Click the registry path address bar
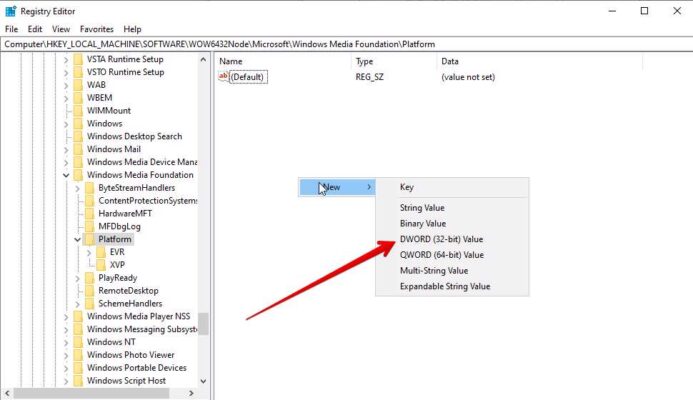693x400 pixels. [346, 44]
